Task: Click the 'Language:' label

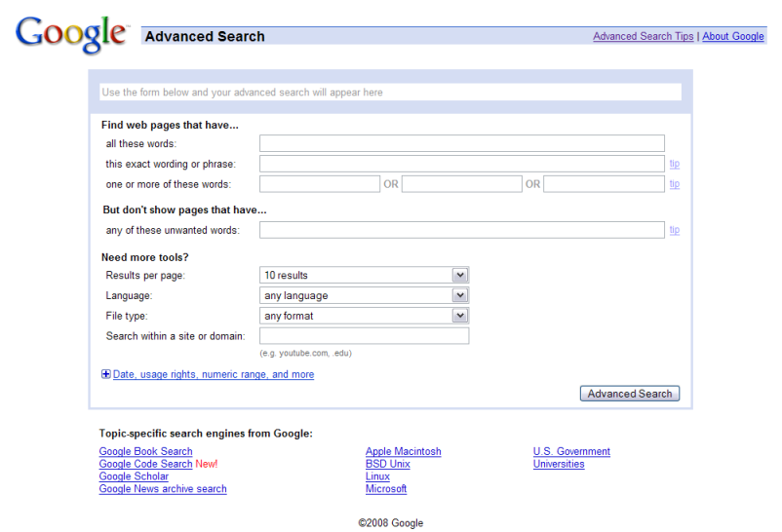Action: (x=129, y=295)
